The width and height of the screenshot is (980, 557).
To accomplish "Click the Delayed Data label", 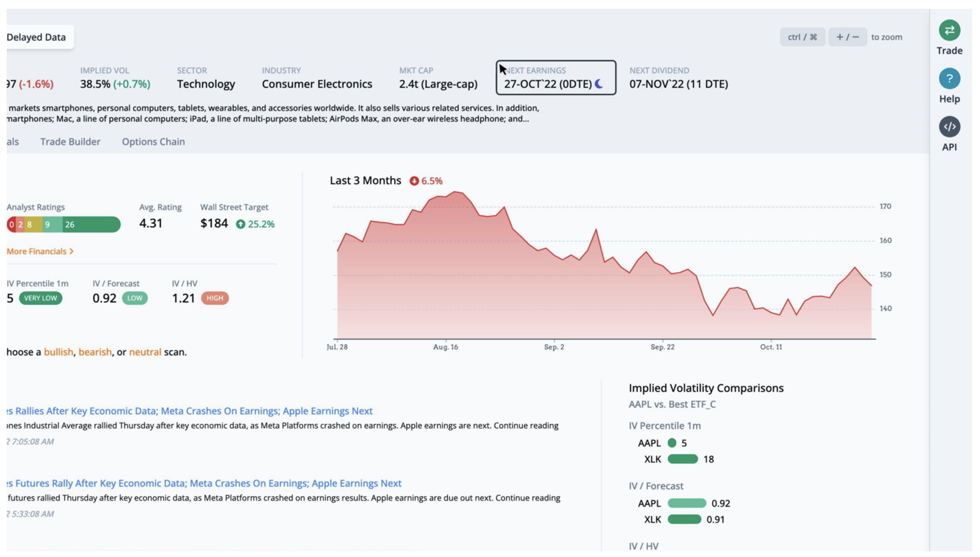I will [36, 37].
